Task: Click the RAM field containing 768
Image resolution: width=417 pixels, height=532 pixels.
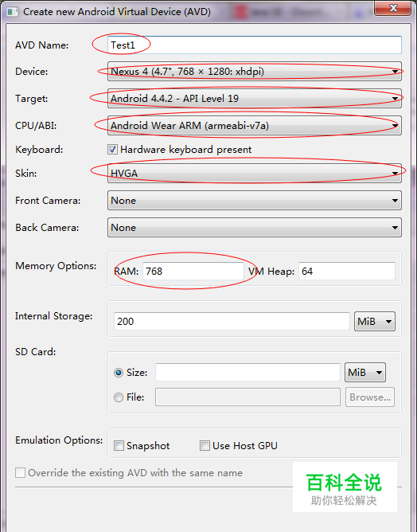Action: (x=193, y=271)
